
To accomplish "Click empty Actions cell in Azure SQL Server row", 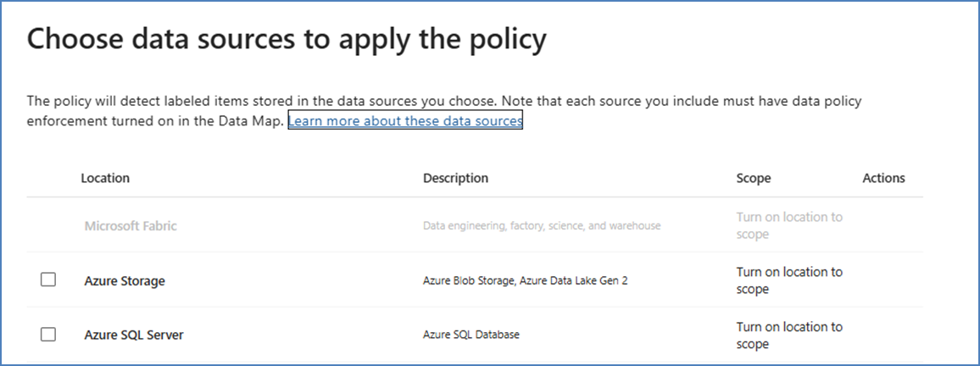I will pos(883,335).
